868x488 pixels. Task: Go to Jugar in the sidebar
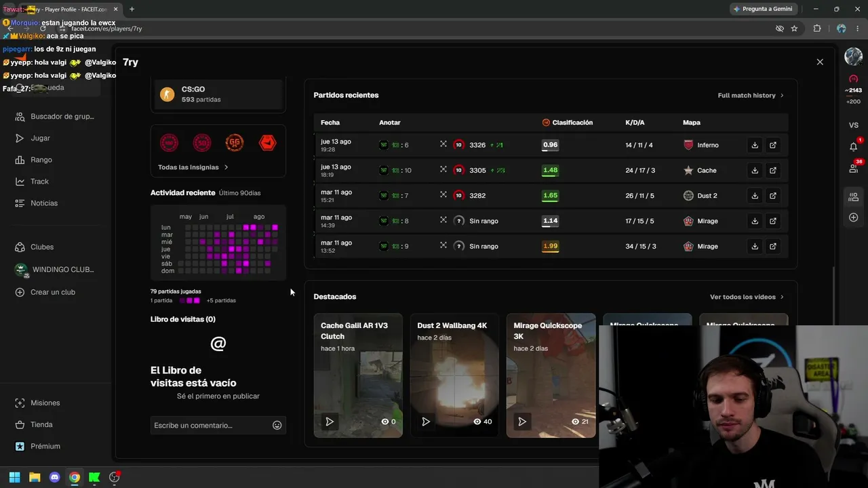[54, 138]
